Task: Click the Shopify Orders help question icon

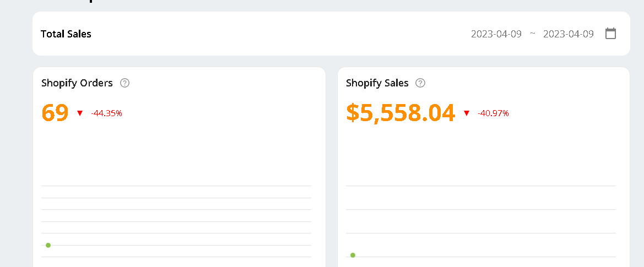Action: 125,83
